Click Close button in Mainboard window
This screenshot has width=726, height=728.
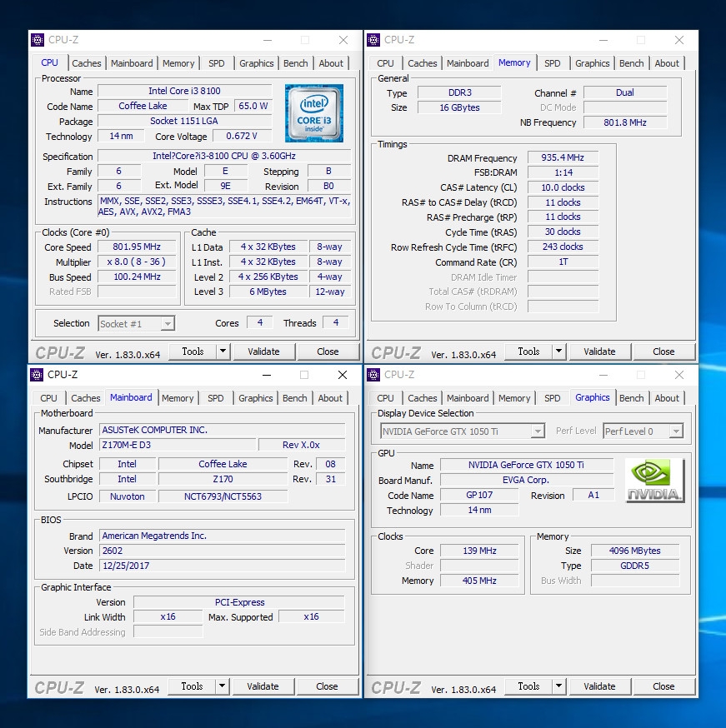point(327,686)
